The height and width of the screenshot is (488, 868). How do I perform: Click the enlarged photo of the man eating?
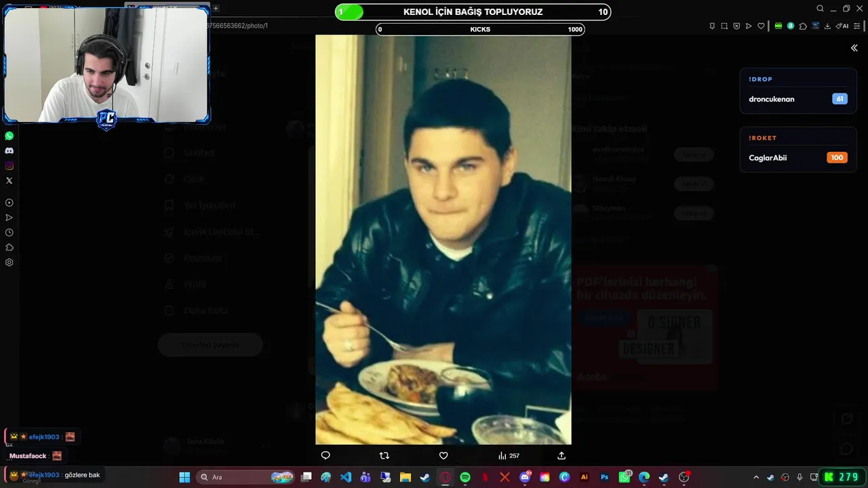(x=443, y=240)
